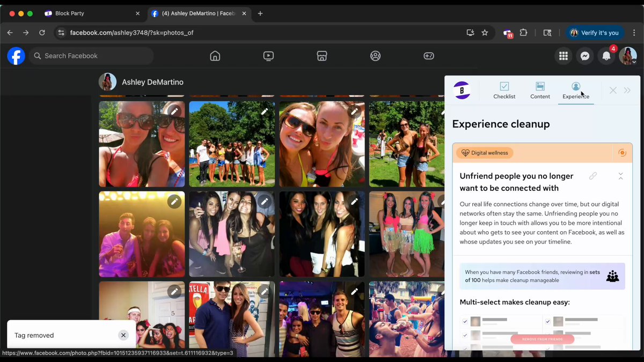This screenshot has height=362, width=644.
Task: Collapse the Unfriend people section chevron
Action: point(621,176)
